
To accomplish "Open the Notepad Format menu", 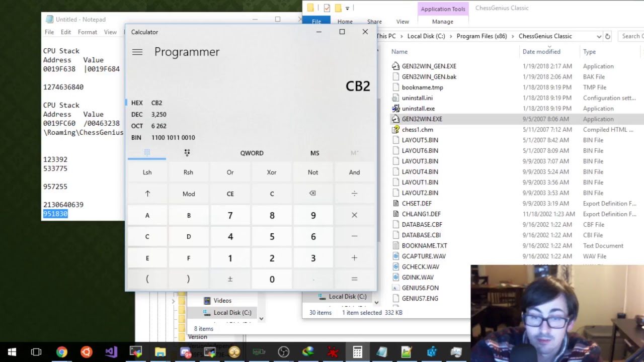I will (x=88, y=32).
